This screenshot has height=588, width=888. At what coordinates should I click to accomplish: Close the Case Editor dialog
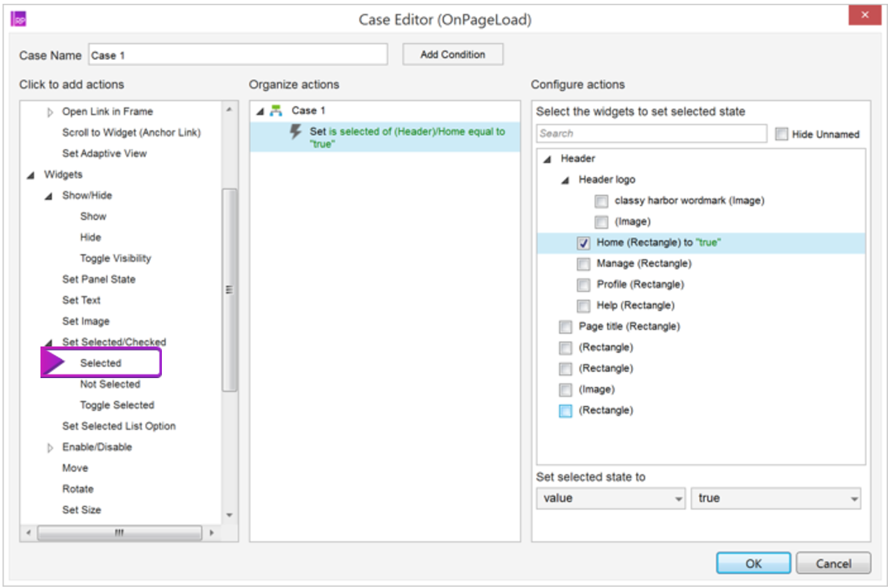[x=865, y=15]
